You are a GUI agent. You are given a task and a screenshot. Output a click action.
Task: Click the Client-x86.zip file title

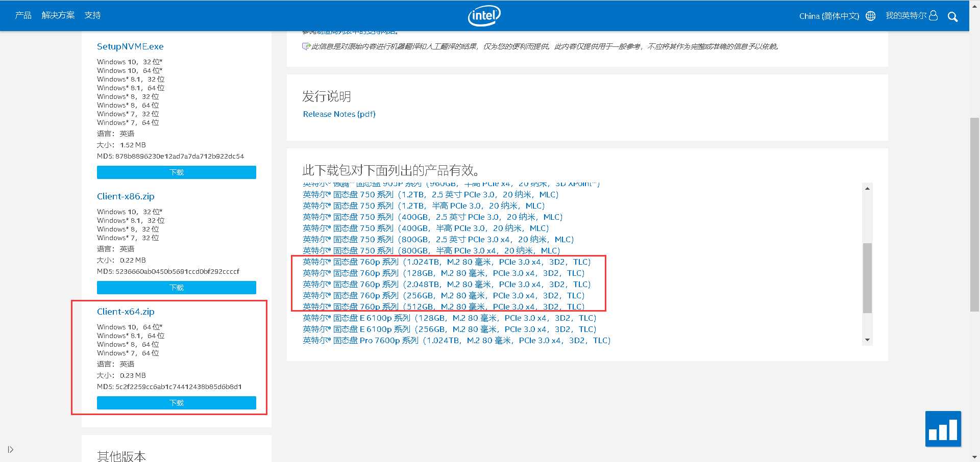[126, 196]
